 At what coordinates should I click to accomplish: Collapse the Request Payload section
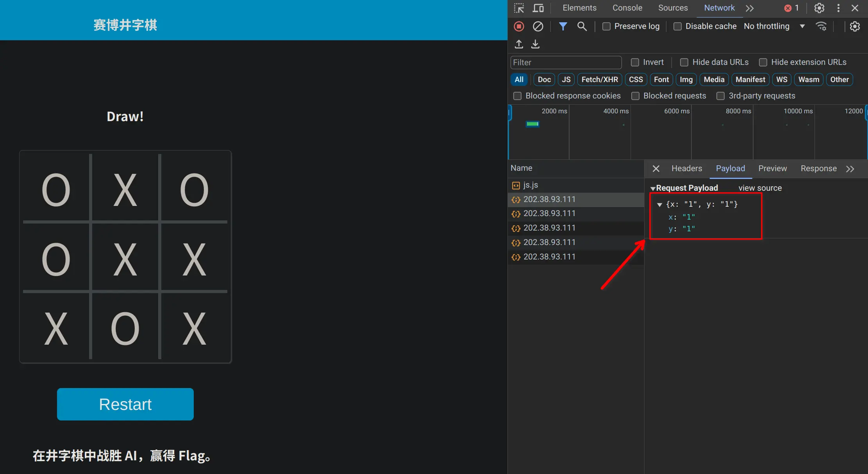(653, 188)
